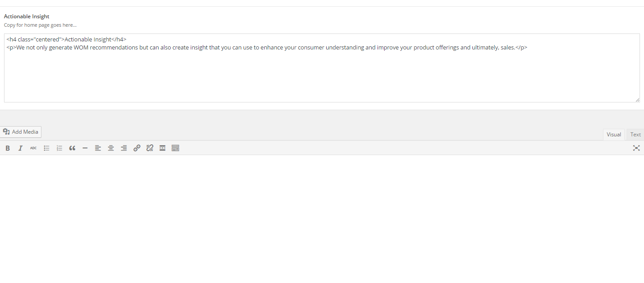
Task: Align text center
Action: (111, 148)
